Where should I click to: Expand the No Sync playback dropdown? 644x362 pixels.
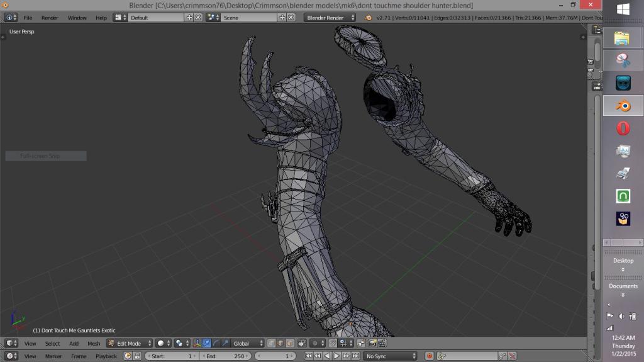(x=389, y=356)
